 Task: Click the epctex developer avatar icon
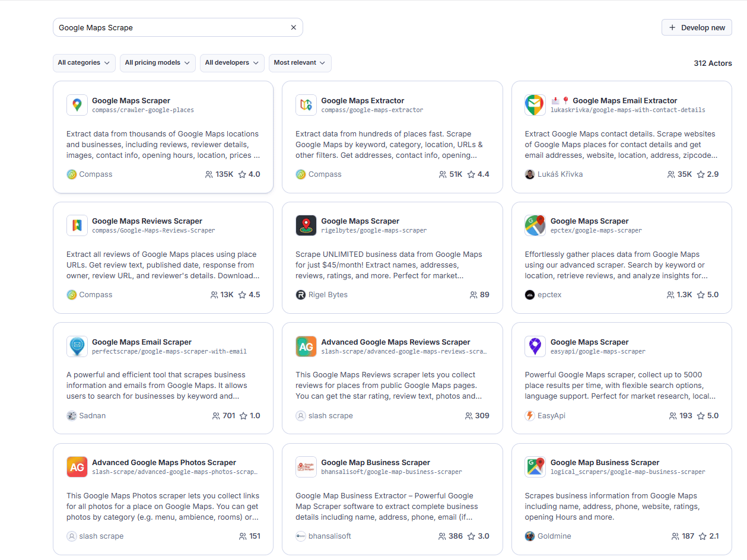[x=530, y=295]
